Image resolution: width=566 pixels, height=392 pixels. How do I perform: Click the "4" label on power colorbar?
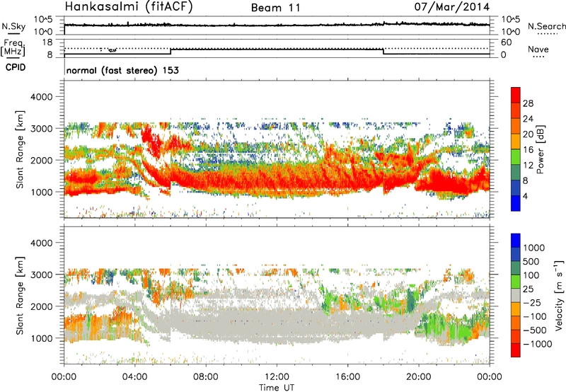525,196
